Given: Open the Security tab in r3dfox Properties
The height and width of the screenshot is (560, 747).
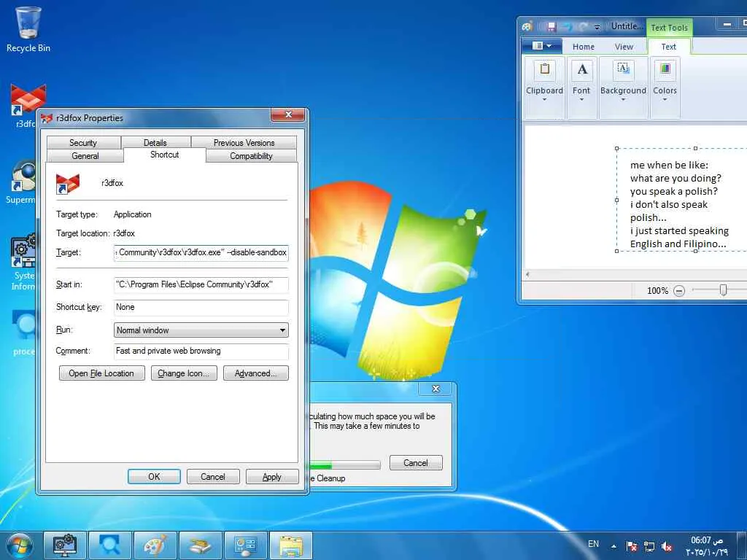Looking at the screenshot, I should tap(83, 142).
